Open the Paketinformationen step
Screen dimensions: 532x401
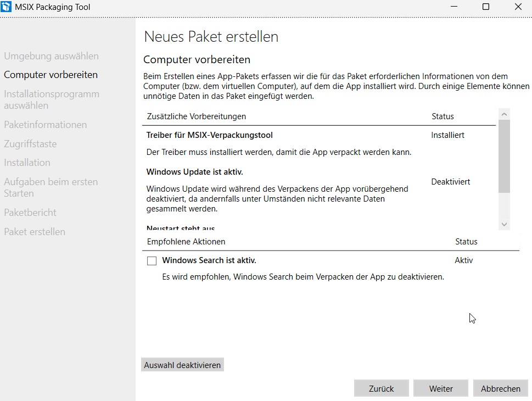pyautogui.click(x=45, y=125)
